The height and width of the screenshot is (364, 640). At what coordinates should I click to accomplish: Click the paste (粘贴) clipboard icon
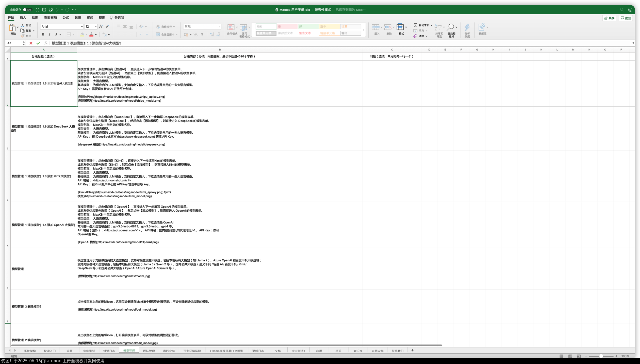(12, 27)
